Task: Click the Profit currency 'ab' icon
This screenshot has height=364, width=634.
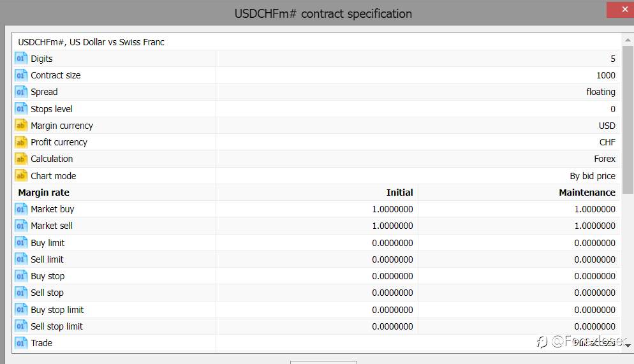Action: [21, 142]
